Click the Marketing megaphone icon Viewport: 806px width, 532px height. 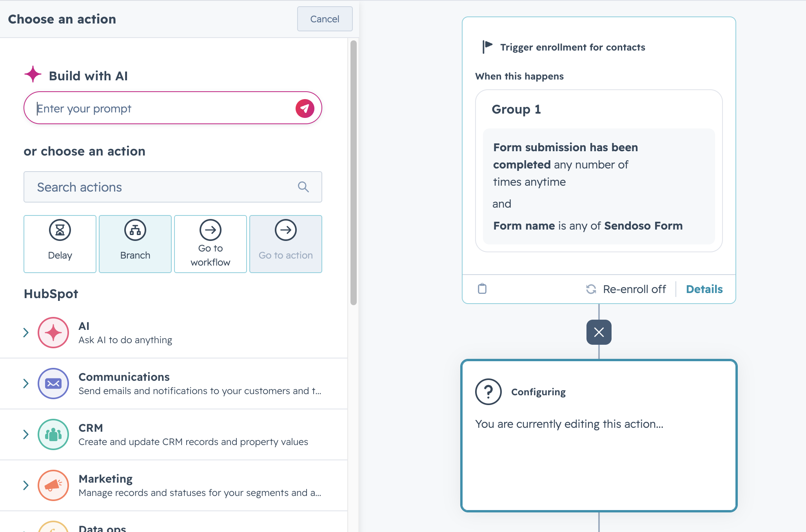(53, 485)
